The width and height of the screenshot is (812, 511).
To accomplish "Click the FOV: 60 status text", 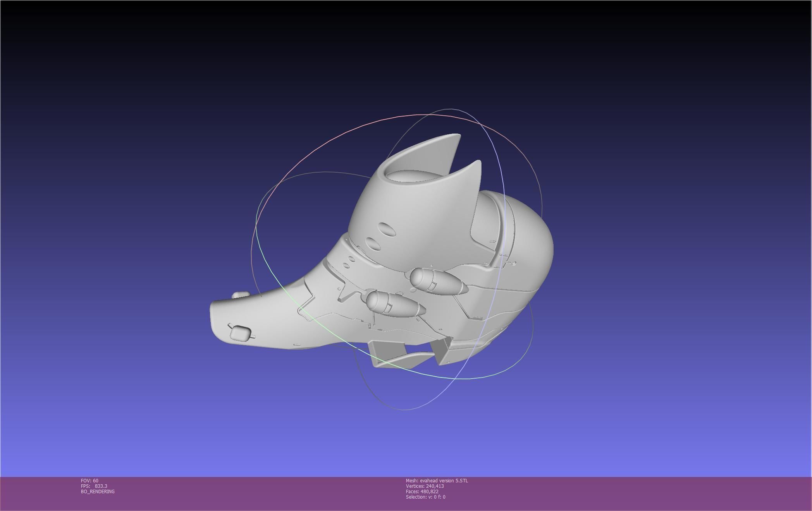I will [x=89, y=480].
